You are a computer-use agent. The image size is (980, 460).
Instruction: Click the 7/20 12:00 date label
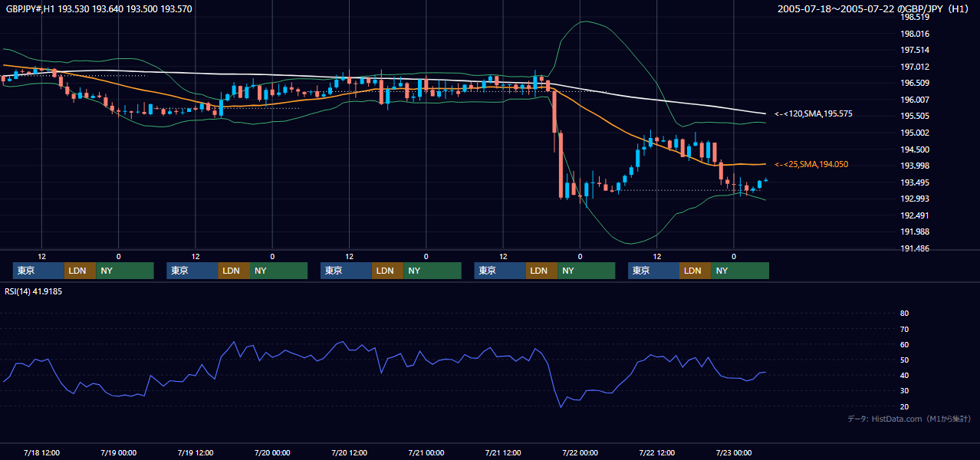pyautogui.click(x=349, y=452)
